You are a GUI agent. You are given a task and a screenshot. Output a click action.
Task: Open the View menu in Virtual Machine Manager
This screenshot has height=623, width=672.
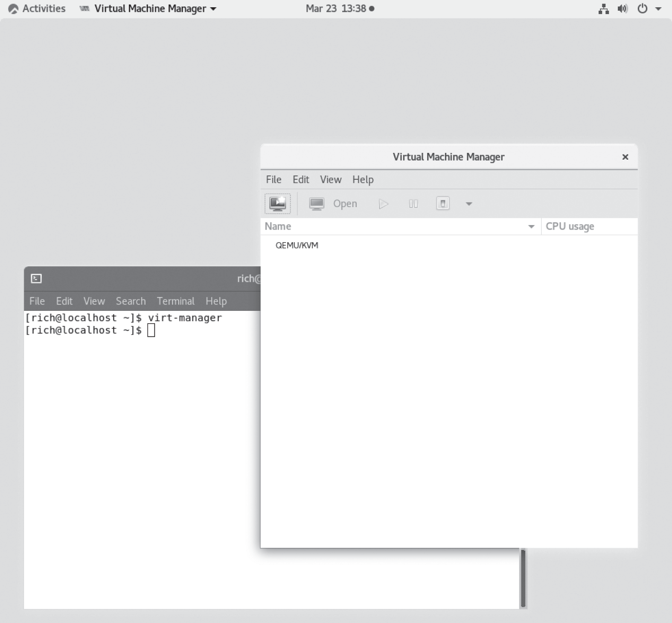[x=331, y=180]
